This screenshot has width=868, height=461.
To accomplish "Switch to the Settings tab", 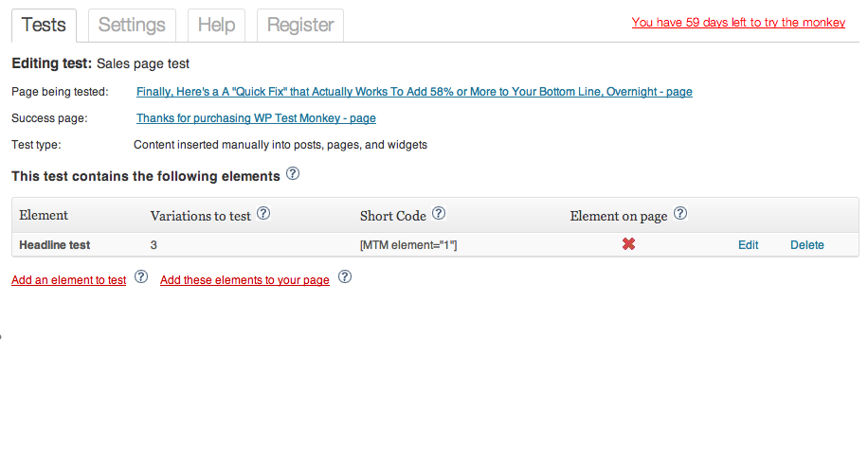I will pyautogui.click(x=132, y=25).
